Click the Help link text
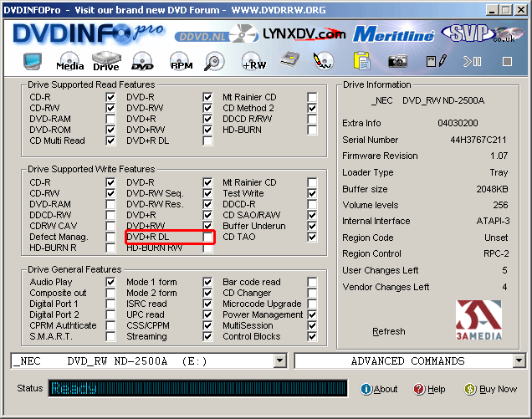The height and width of the screenshot is (419, 532). tap(437, 389)
